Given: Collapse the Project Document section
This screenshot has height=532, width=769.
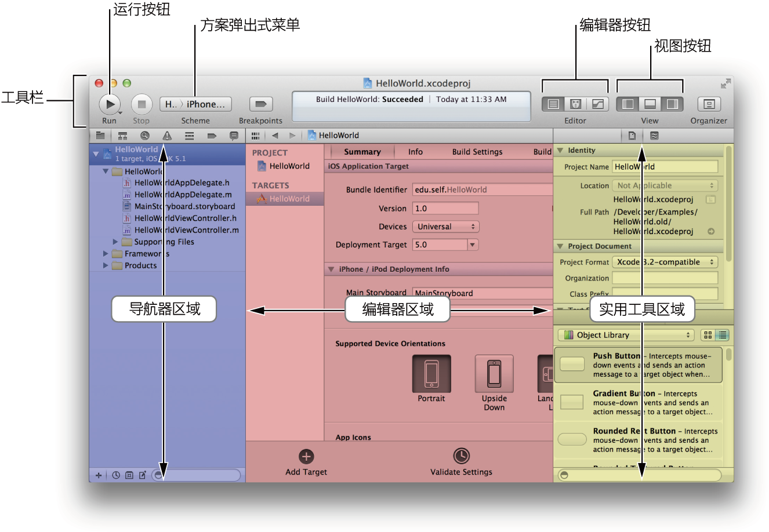Looking at the screenshot, I should [560, 246].
